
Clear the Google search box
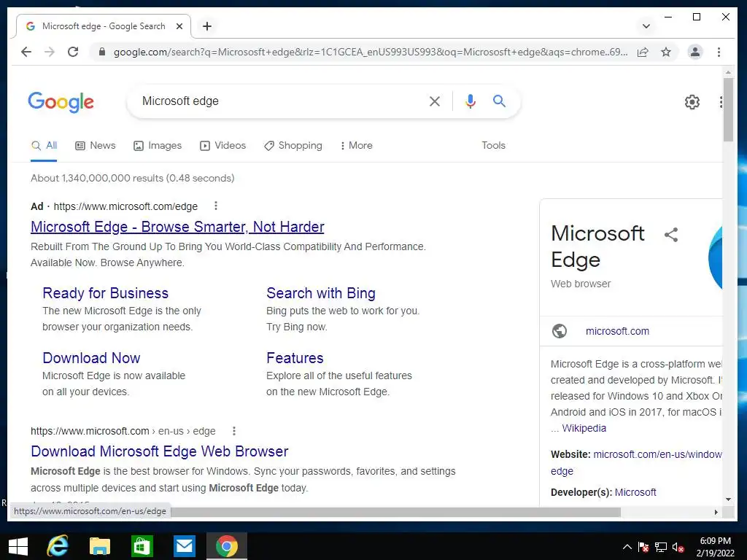coord(435,101)
